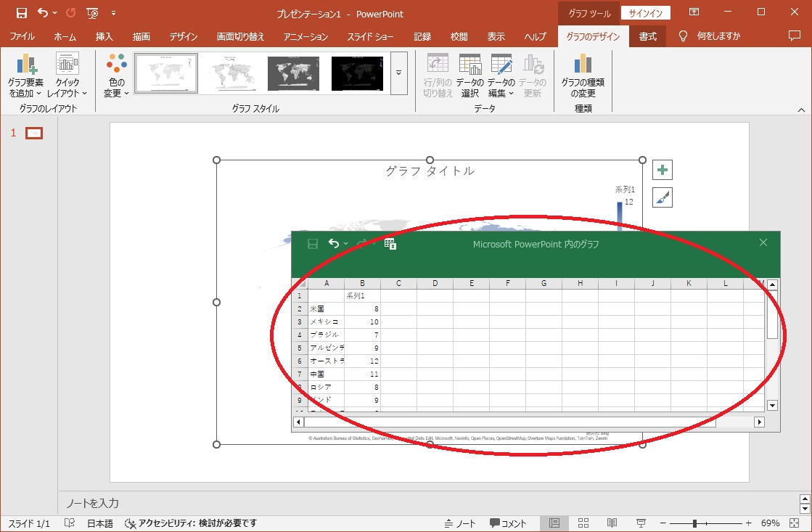Toggle the ノート notes pane in status bar
812x532 pixels.
point(460,523)
